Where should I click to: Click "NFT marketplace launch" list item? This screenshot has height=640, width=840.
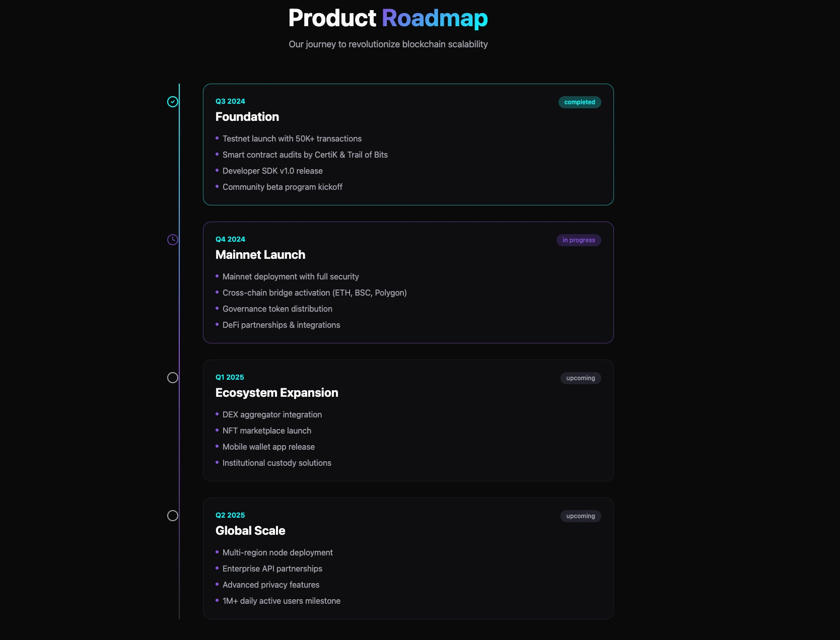click(x=267, y=431)
